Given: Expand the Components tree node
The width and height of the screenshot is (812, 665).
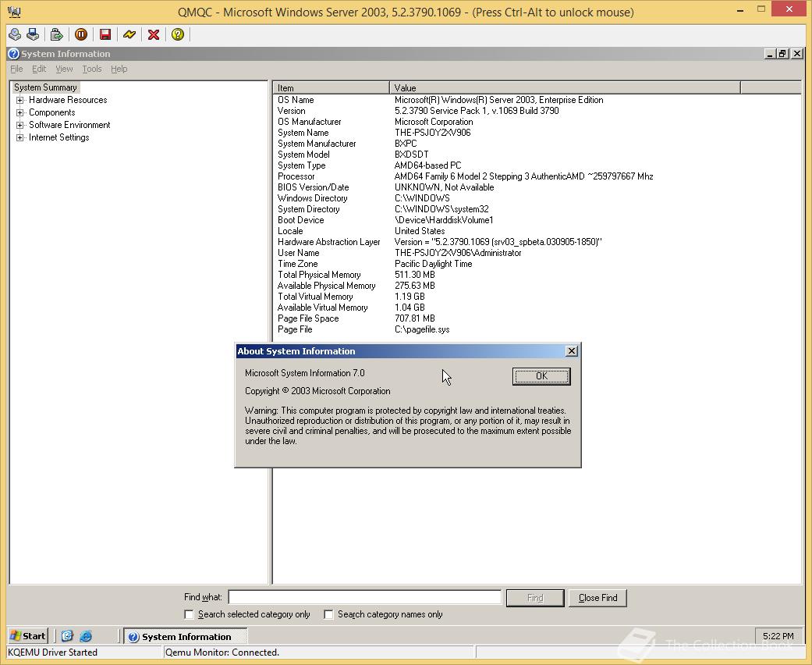Looking at the screenshot, I should pos(20,112).
